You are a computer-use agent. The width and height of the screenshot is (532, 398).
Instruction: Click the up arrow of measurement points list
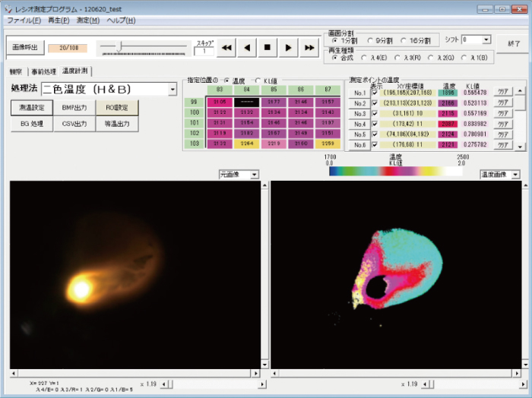(520, 91)
